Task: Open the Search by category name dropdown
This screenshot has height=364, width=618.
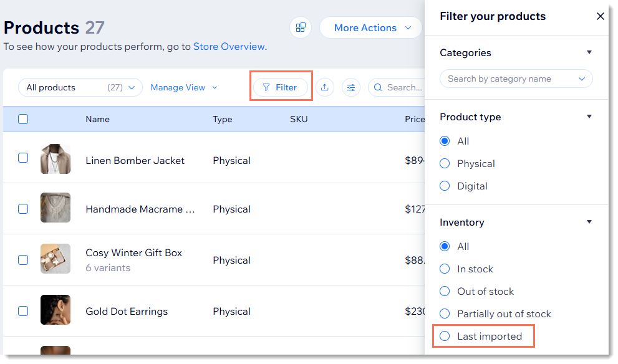Action: pyautogui.click(x=516, y=79)
